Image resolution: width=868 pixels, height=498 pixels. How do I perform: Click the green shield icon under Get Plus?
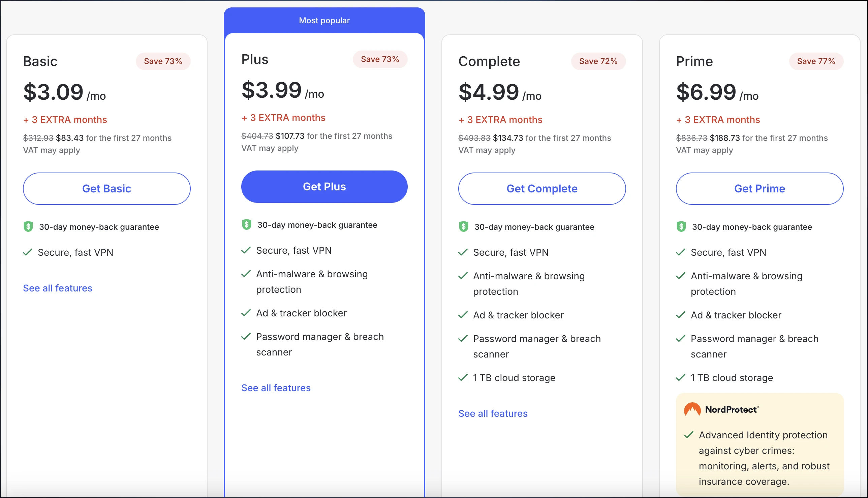246,224
